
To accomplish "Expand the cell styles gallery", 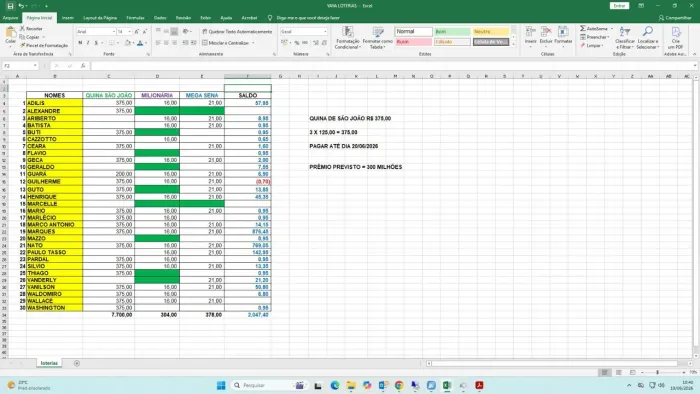I will (x=513, y=44).
